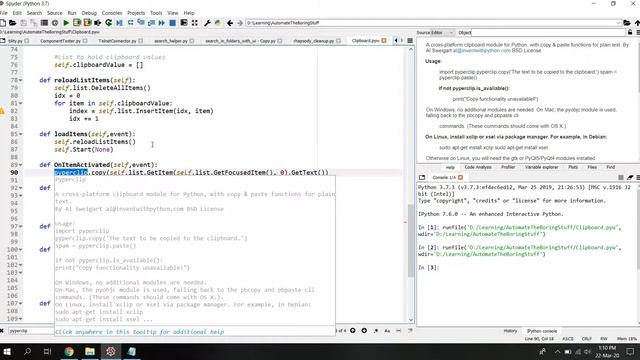Open the PYTHONPATH manager

[x=218, y=23]
